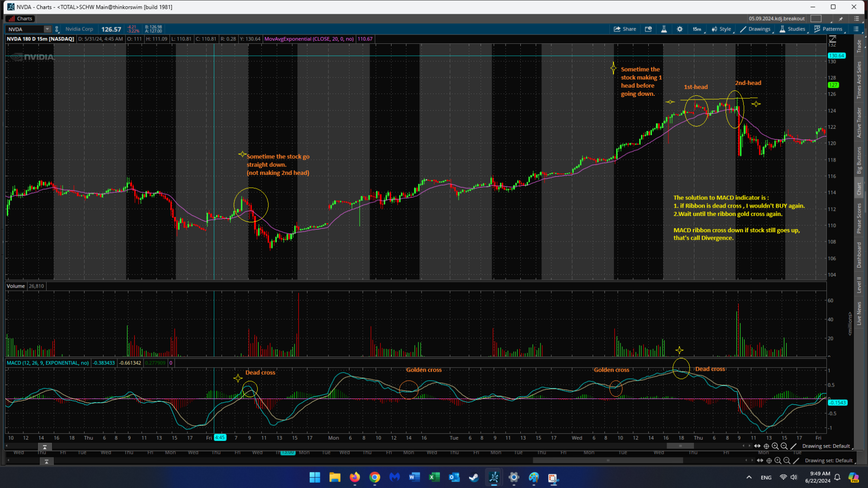Open the Live News side tab
Image resolution: width=868 pixels, height=488 pixels.
click(x=859, y=313)
